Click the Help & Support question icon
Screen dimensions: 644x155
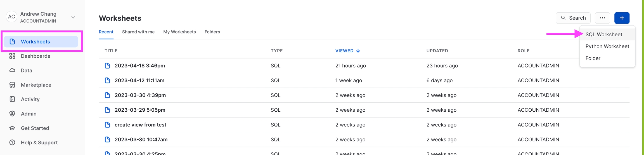12,142
